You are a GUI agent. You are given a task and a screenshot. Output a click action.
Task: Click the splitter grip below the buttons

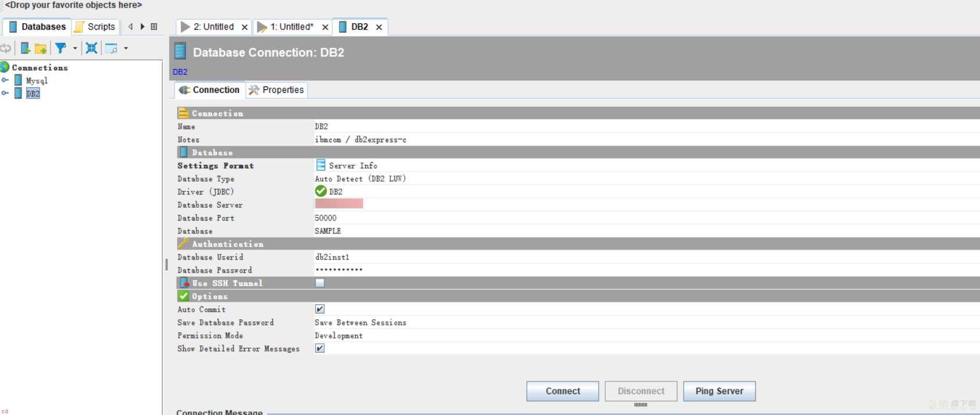click(x=641, y=405)
